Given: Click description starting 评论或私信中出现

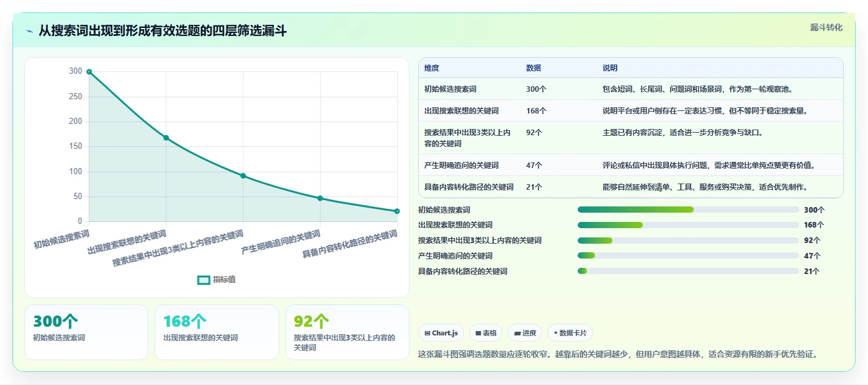Looking at the screenshot, I should (x=709, y=166).
